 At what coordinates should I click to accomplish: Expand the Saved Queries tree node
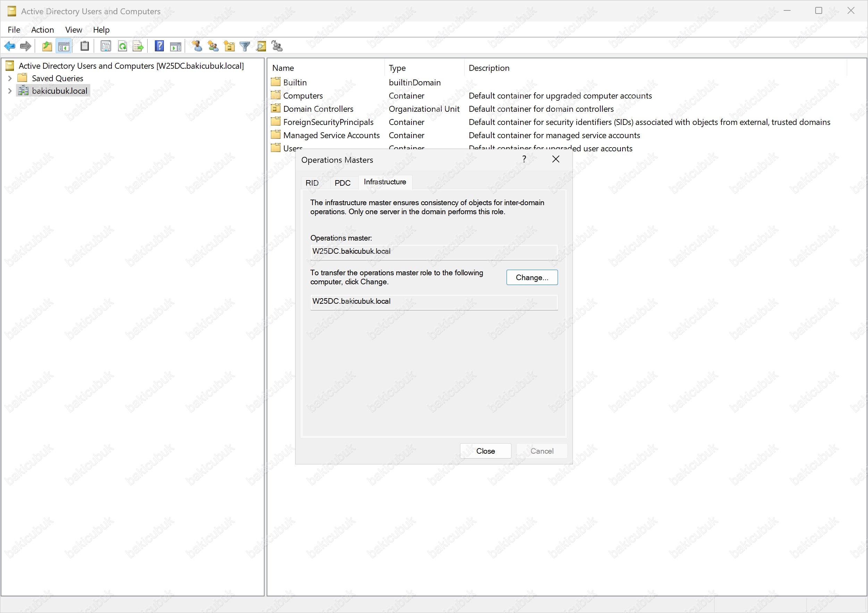[x=10, y=78]
